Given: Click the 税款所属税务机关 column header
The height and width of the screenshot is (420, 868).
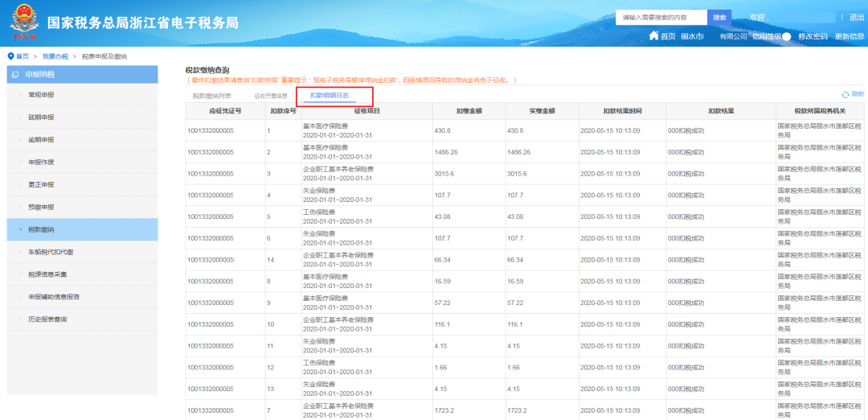Looking at the screenshot, I should pos(820,111).
